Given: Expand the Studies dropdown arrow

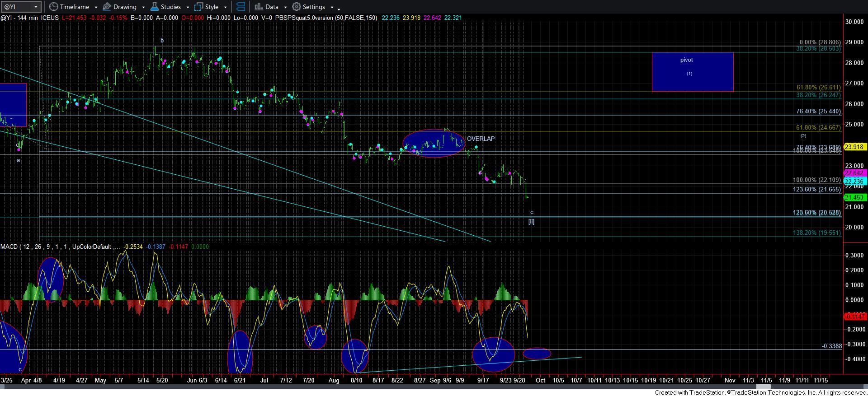Looking at the screenshot, I should tap(187, 7).
